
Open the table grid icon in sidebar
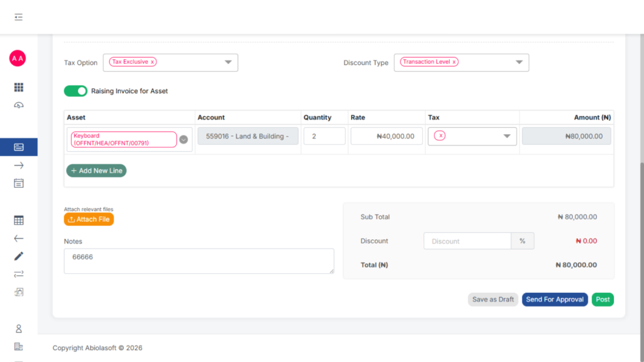18,220
